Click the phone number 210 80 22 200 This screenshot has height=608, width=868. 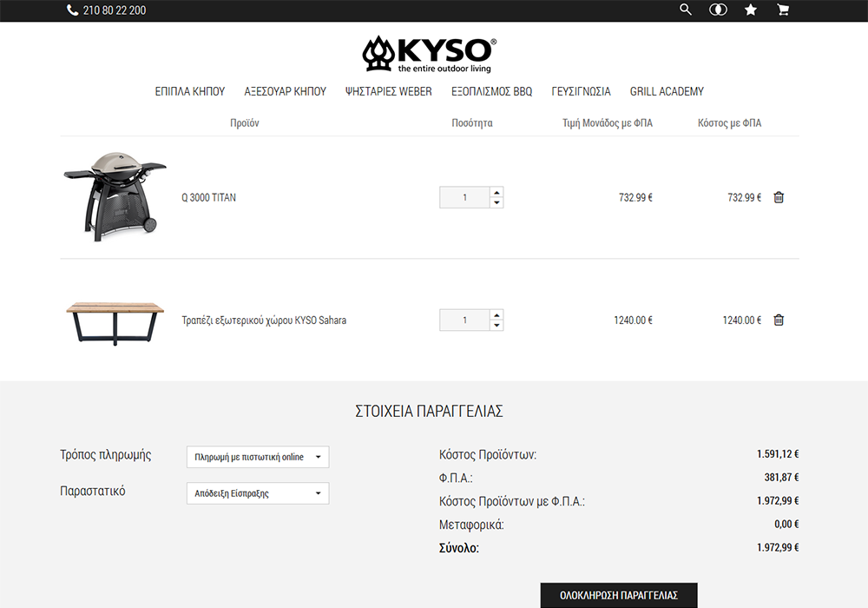coord(115,10)
